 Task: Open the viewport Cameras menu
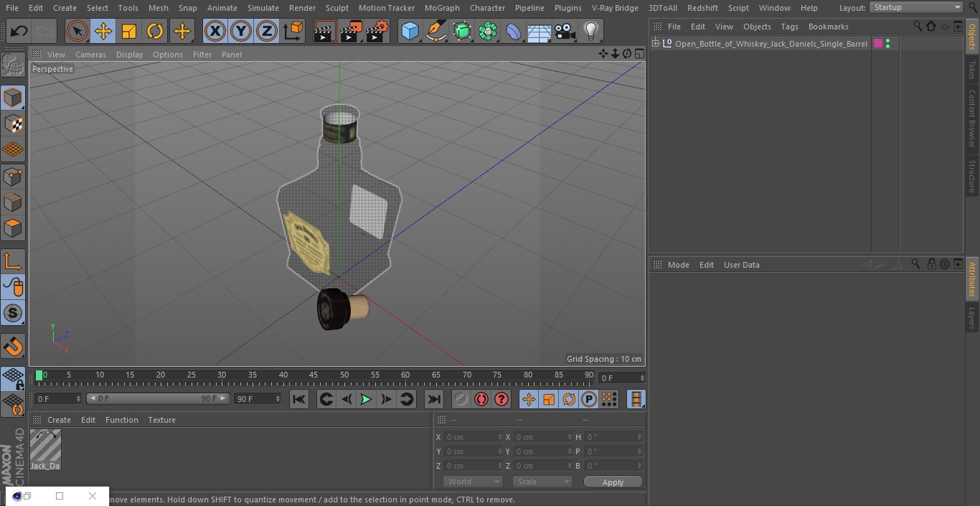[x=90, y=54]
